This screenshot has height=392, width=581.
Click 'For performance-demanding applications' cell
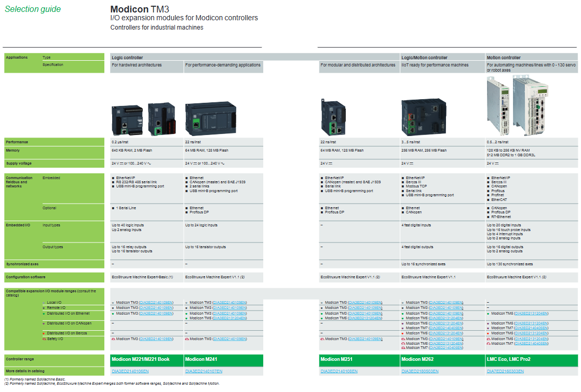tap(223, 67)
